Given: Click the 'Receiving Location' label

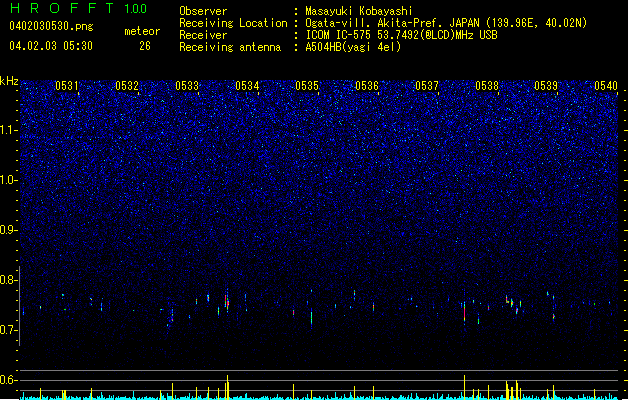Looking at the screenshot, I should (233, 23).
